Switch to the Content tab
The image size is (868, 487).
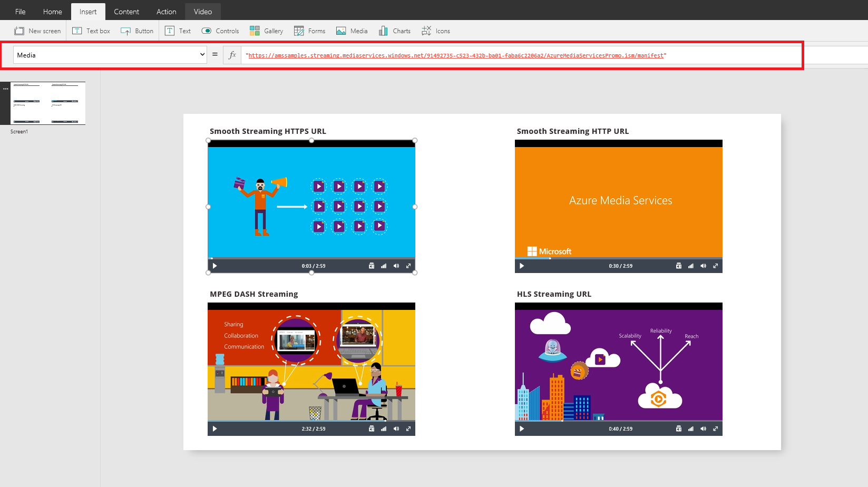coord(126,12)
